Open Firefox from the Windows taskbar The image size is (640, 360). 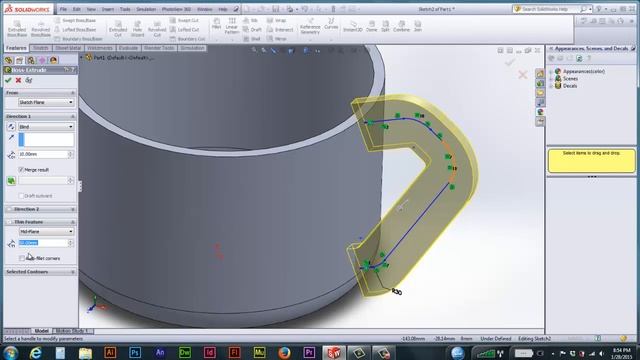coord(284,353)
